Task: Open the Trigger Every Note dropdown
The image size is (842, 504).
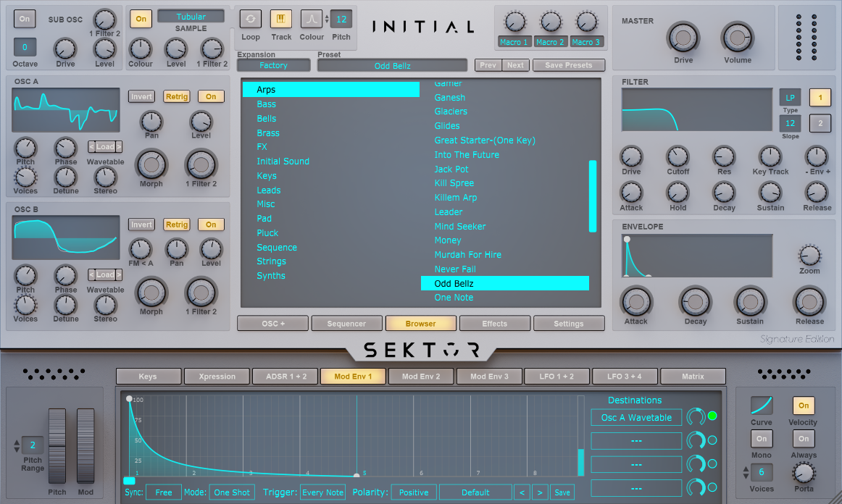Action: pos(322,492)
